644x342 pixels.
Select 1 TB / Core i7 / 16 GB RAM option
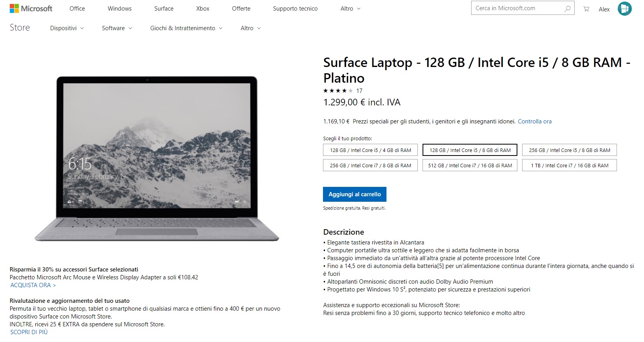(x=570, y=165)
